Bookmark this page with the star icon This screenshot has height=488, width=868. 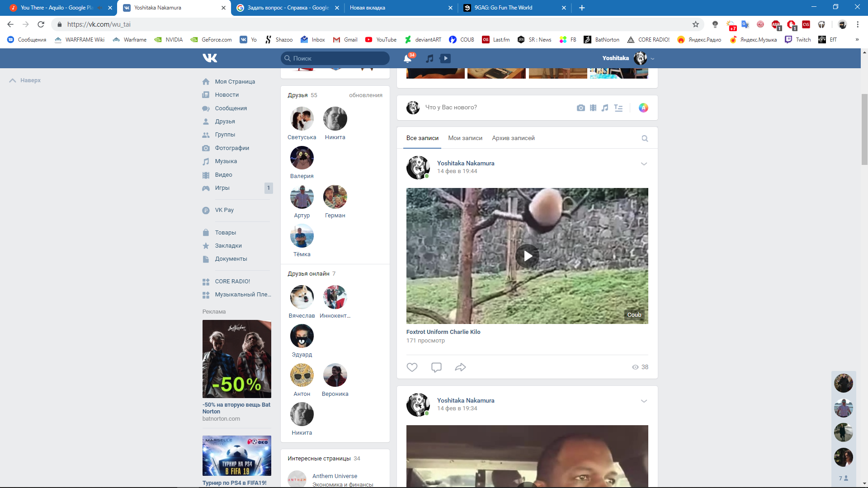[695, 24]
